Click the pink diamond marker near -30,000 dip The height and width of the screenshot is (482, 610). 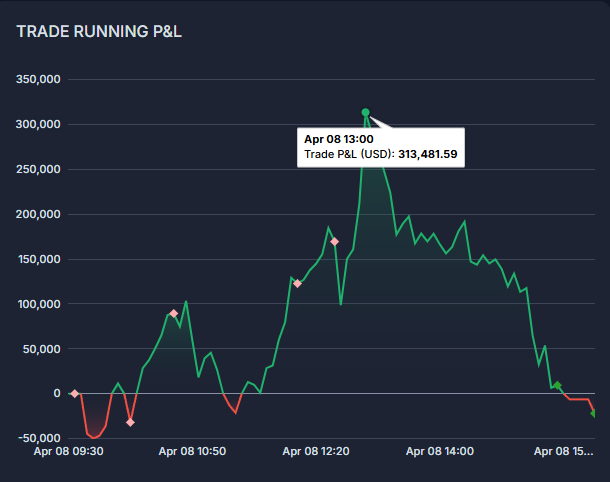pyautogui.click(x=130, y=422)
